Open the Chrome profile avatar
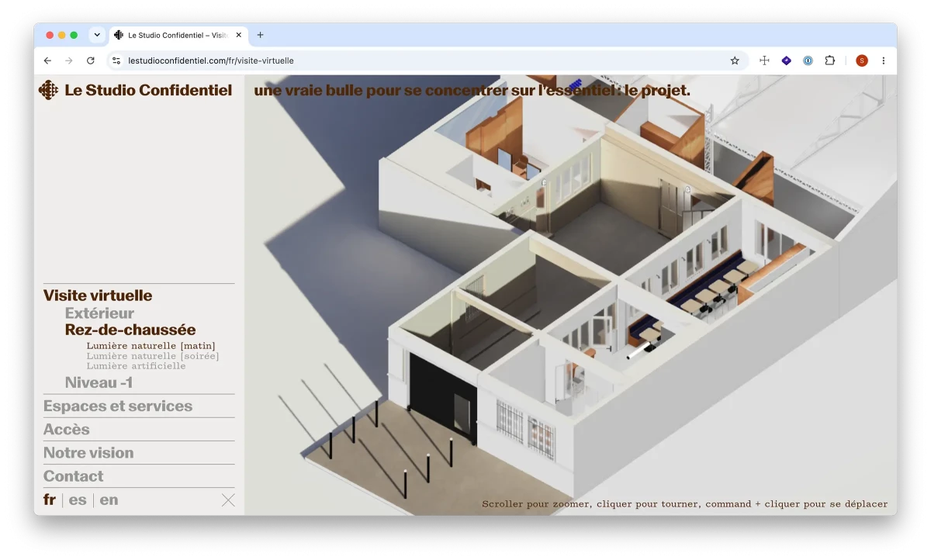The height and width of the screenshot is (560, 931). 862,60
